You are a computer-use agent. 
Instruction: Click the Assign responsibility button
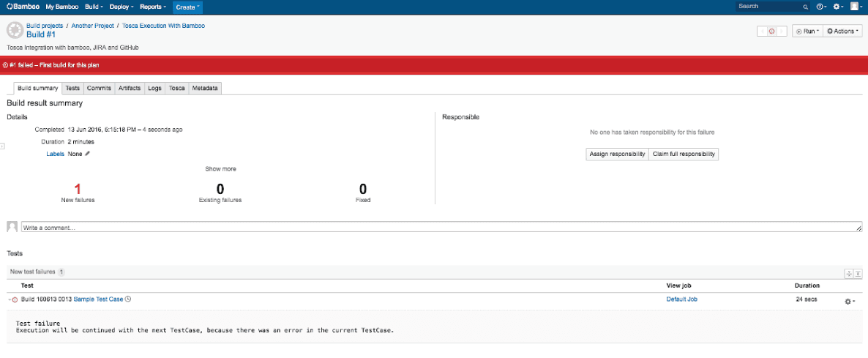click(617, 154)
